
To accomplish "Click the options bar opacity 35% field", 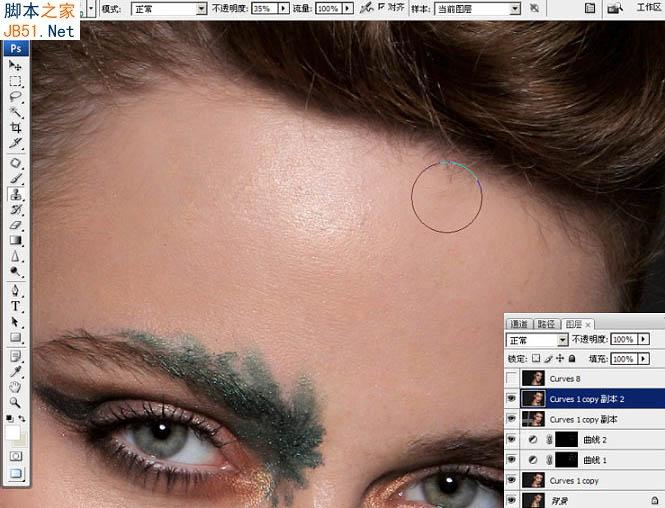I will [x=265, y=8].
